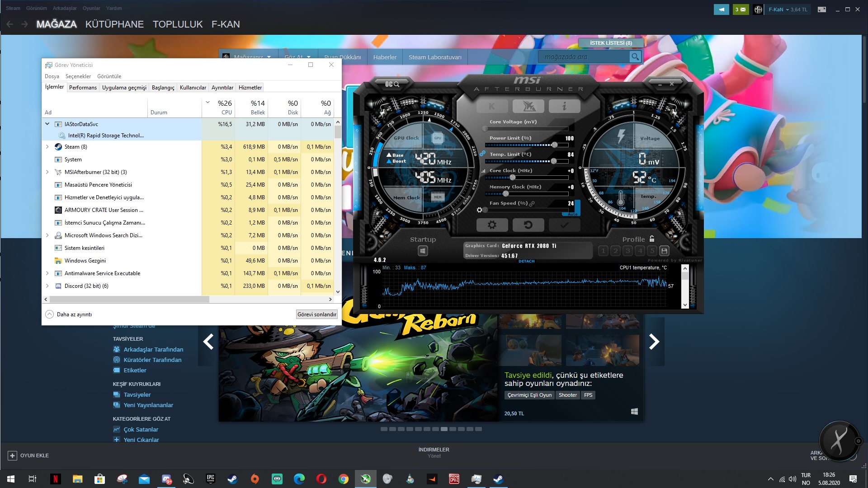868x488 pixels.
Task: Toggle Apply at Windows startup button
Action: pyautogui.click(x=423, y=251)
